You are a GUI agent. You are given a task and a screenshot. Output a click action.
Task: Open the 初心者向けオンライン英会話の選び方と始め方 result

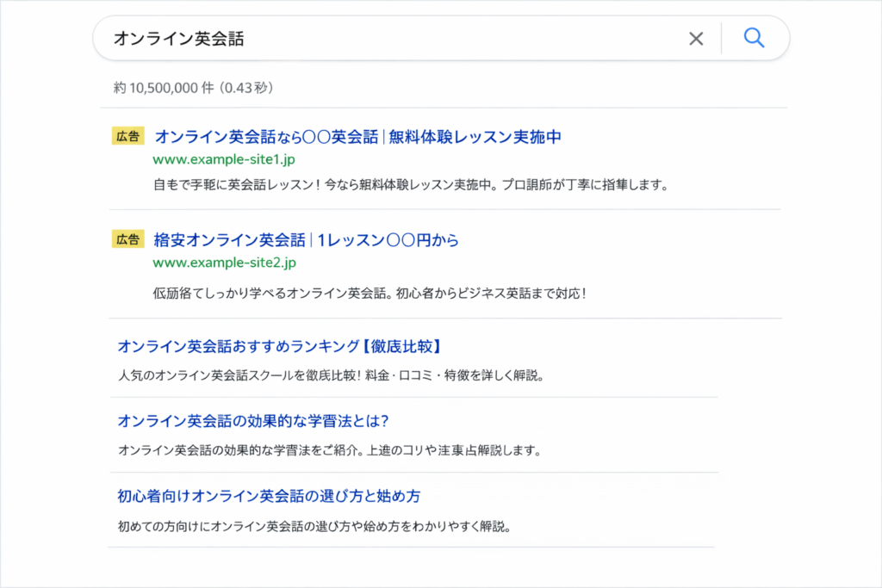[x=269, y=497]
